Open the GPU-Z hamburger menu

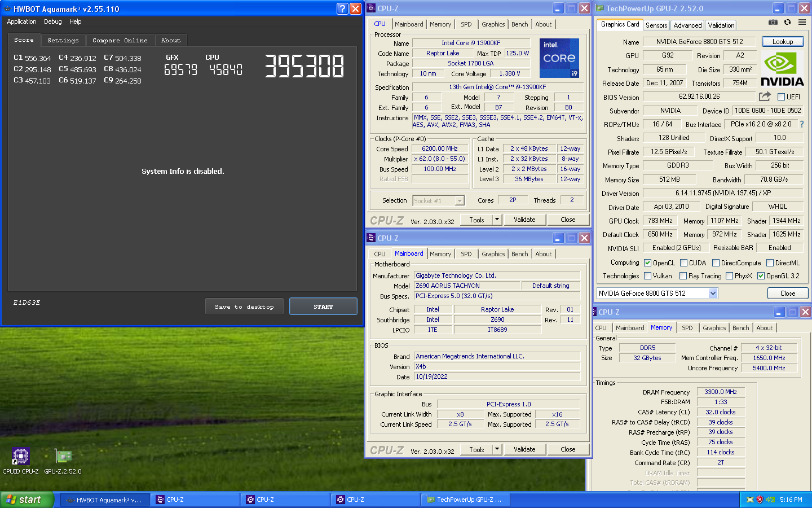pyautogui.click(x=802, y=22)
